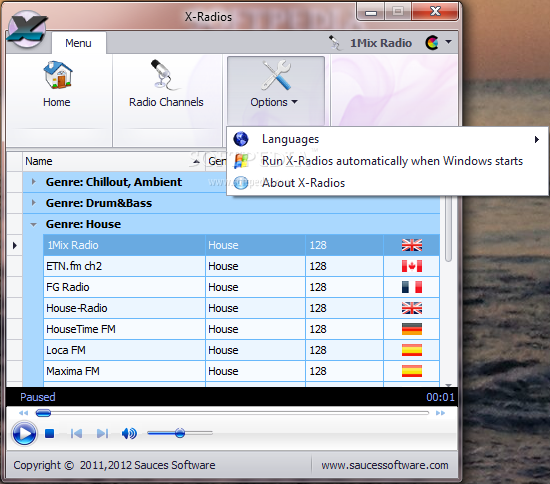Visit www.saucessoftware.com link
The image size is (550, 484).
385,465
